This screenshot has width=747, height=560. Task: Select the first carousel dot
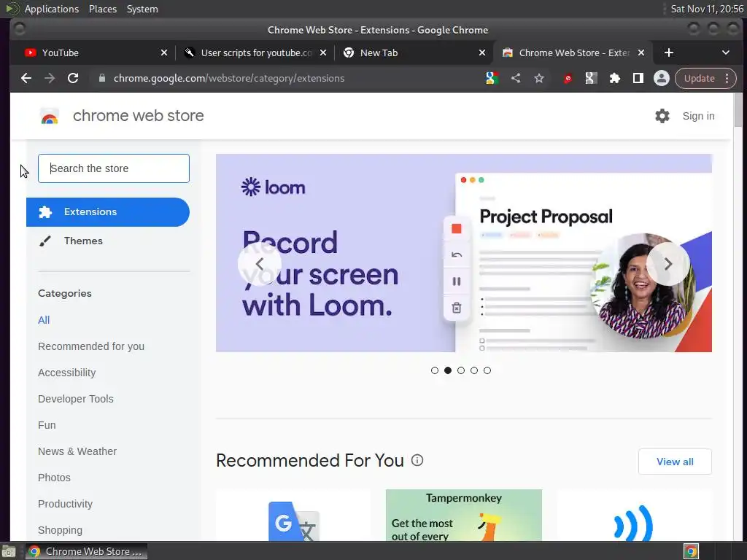click(x=435, y=370)
